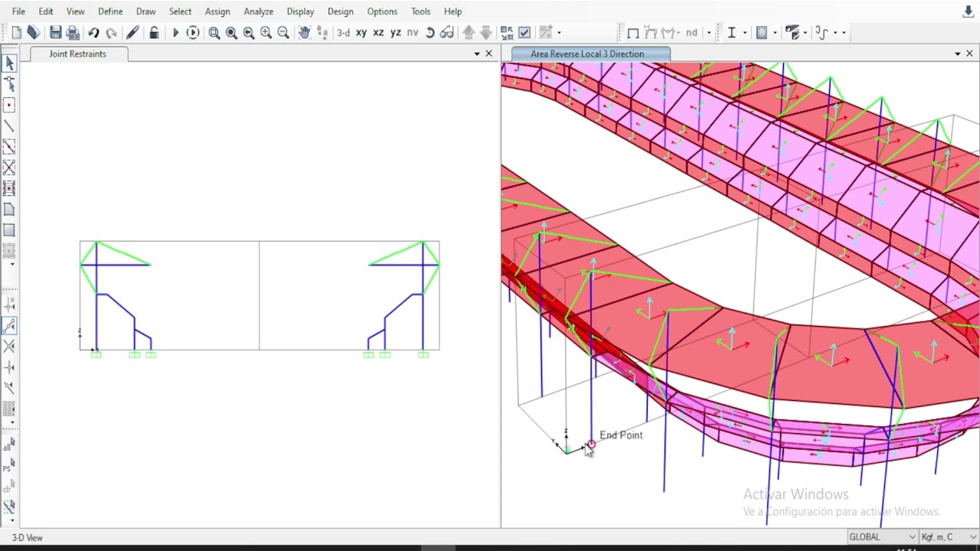Toggle the Perspective glasses icon
Screen dimensions: 980x551
(447, 32)
